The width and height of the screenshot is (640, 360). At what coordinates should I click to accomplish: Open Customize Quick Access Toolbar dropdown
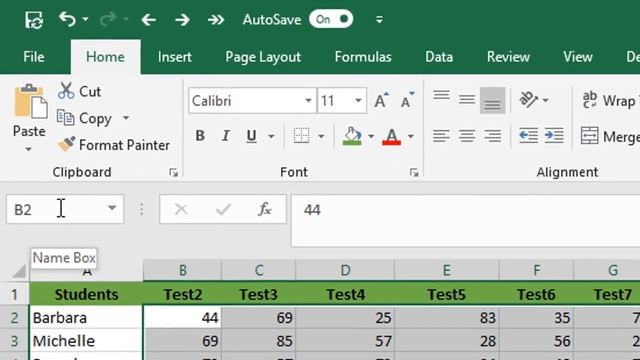379,20
